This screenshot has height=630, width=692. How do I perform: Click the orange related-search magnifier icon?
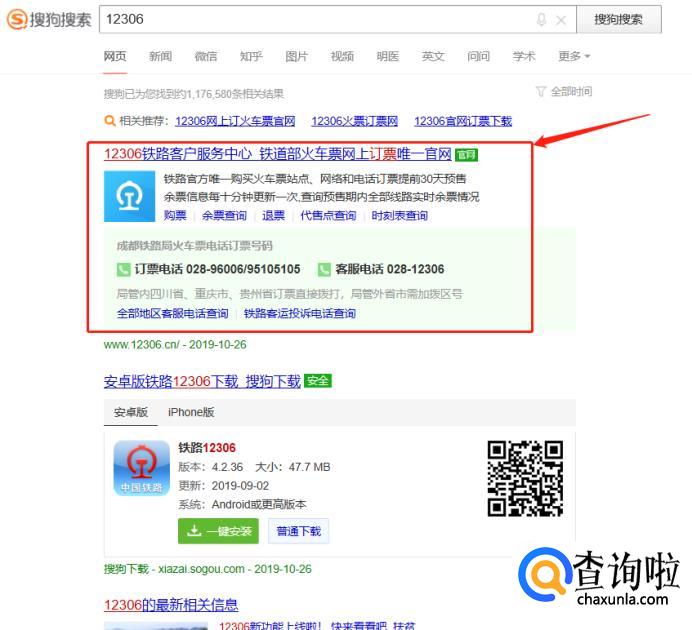pos(109,120)
